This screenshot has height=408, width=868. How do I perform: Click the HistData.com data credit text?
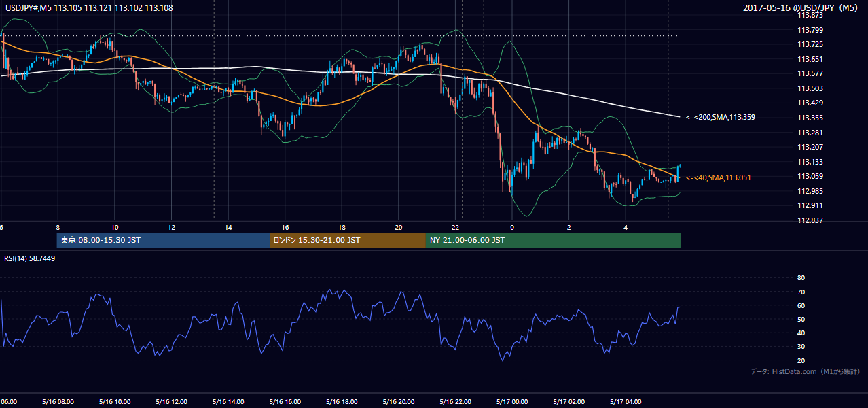tap(806, 371)
